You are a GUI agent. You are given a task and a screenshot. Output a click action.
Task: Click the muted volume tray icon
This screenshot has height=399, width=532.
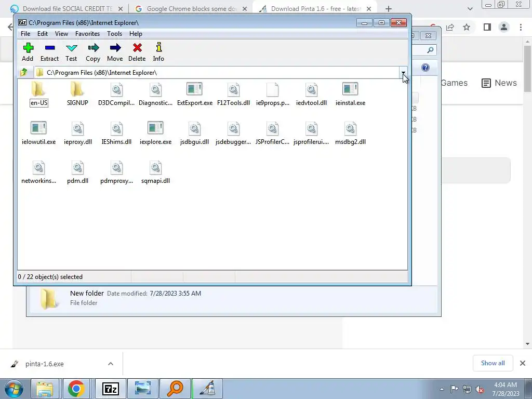pyautogui.click(x=480, y=389)
